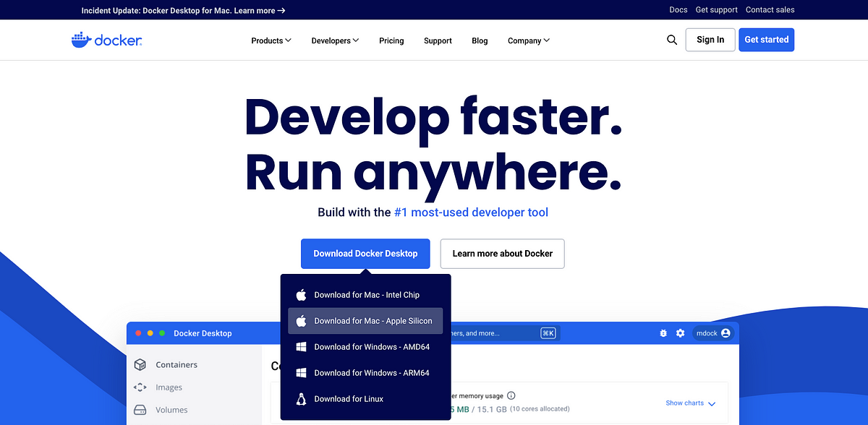
Task: Select Download for Linux
Action: pos(365,399)
